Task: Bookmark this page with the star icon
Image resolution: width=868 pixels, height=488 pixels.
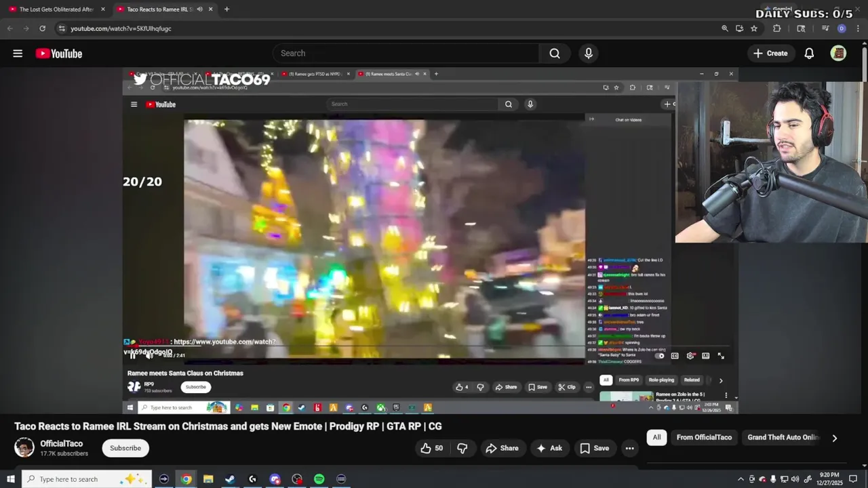Action: click(x=754, y=28)
